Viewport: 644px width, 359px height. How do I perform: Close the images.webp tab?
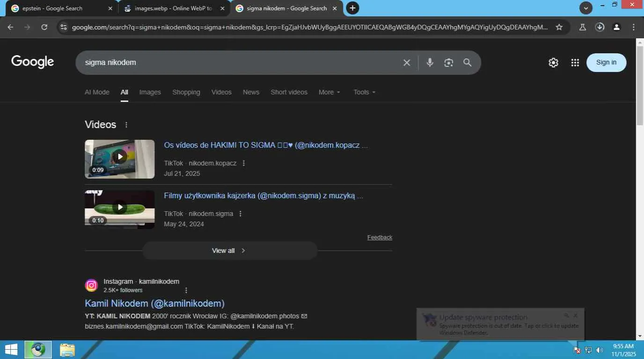(x=222, y=8)
